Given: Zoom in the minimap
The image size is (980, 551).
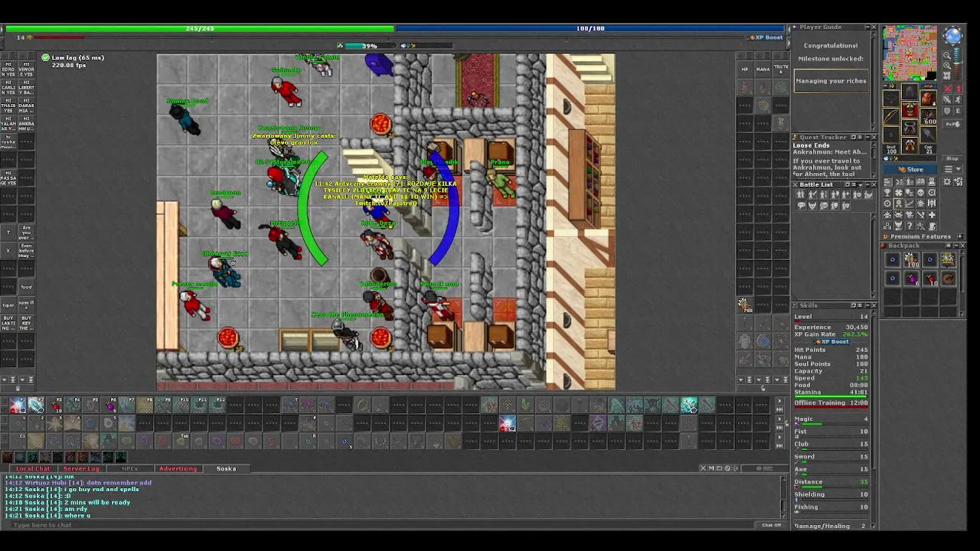Looking at the screenshot, I should [947, 65].
